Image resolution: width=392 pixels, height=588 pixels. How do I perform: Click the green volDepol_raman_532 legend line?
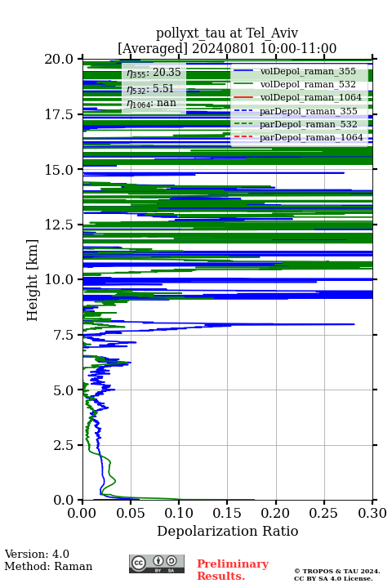point(242,84)
